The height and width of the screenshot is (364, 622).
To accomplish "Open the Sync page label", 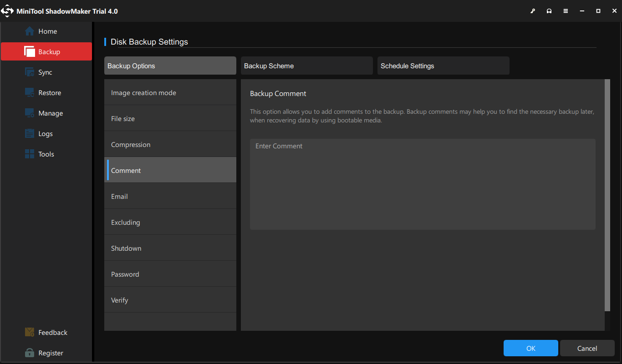I will [46, 72].
